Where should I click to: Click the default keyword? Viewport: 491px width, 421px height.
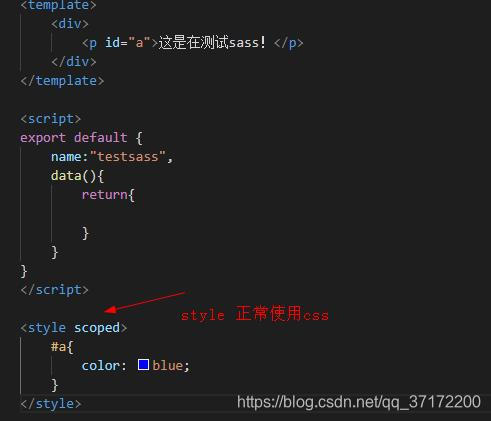pyautogui.click(x=100, y=137)
